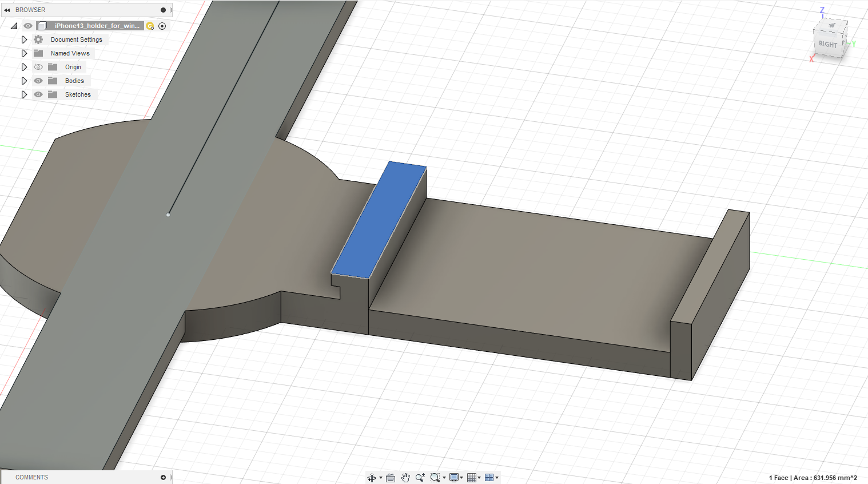Collapse the Browser panel with double-arrow icon
The width and height of the screenshot is (868, 484).
7,10
